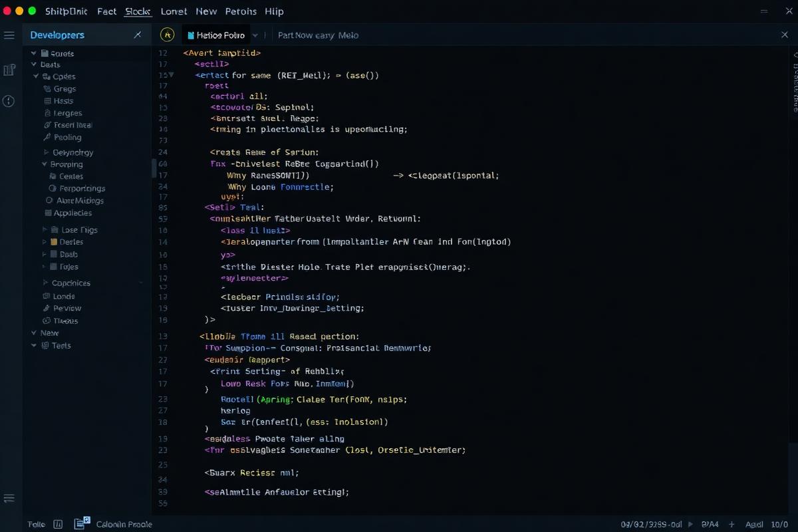
Task: Click the explorer panel icon in activity bar
Action: pyautogui.click(x=9, y=70)
